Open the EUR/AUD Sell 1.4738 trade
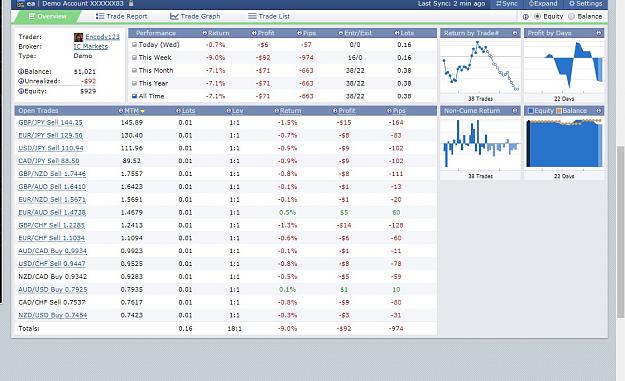This screenshot has height=381, width=625. tap(52, 212)
